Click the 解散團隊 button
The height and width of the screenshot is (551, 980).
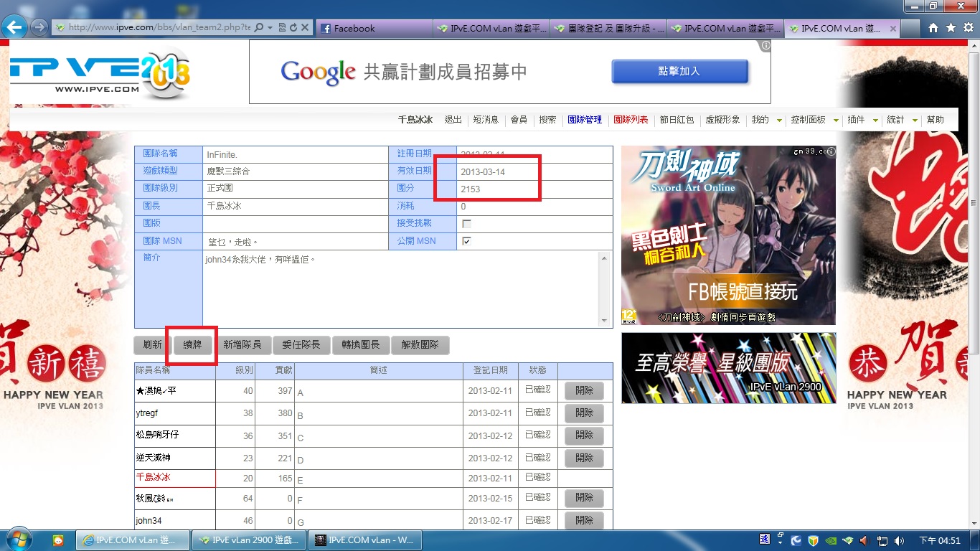click(420, 345)
